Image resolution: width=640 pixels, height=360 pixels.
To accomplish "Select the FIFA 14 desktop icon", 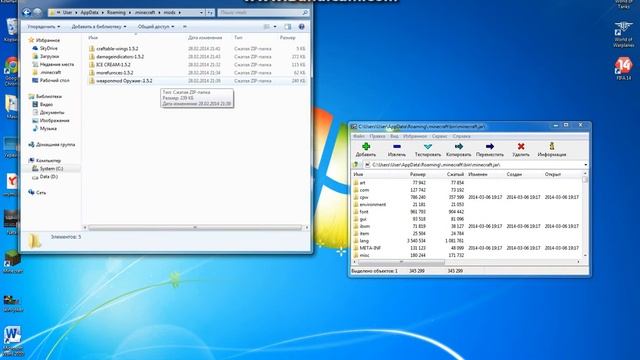I will click(x=623, y=69).
